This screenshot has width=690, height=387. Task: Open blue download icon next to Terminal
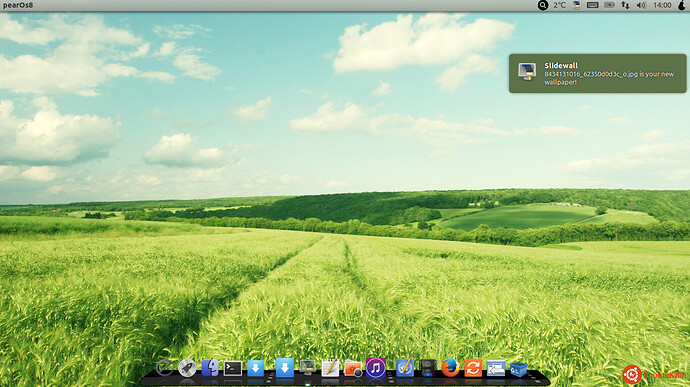point(256,368)
